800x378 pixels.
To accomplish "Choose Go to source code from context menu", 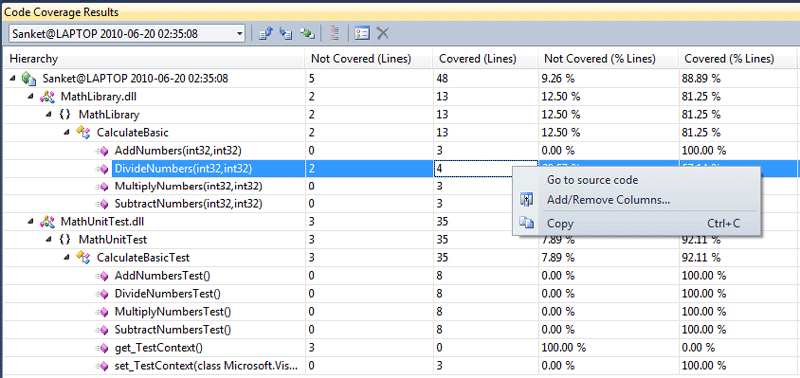I will pos(636,180).
